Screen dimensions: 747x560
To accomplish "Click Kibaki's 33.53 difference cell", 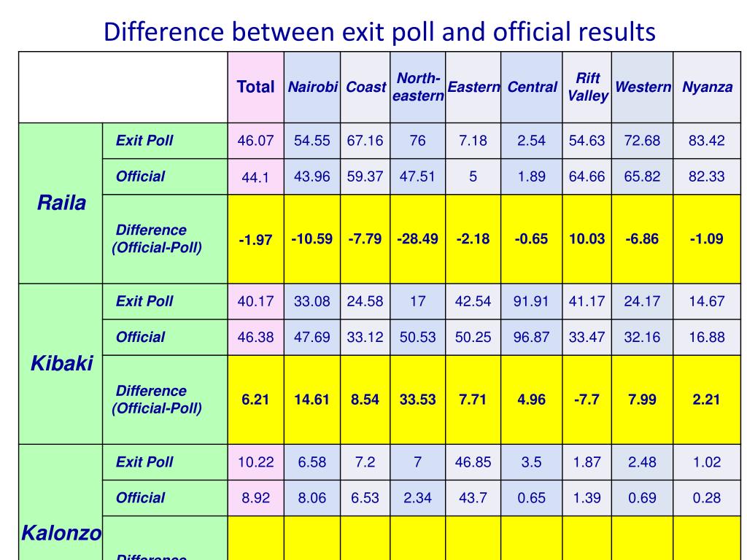I will [418, 400].
